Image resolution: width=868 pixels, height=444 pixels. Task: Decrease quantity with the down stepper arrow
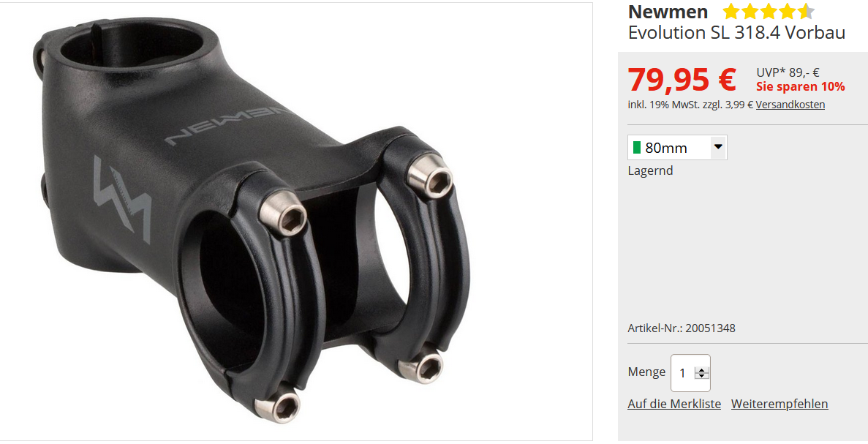(702, 376)
